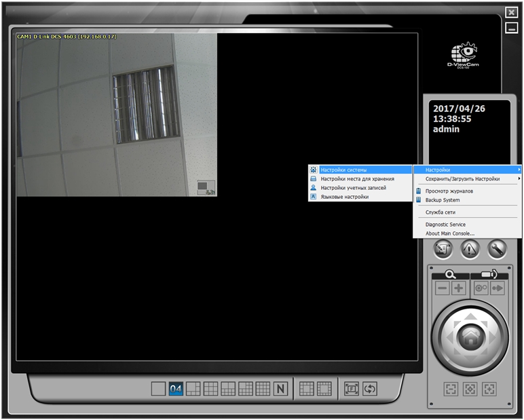
Task: Click the wrench configuration round button
Action: [x=497, y=249]
